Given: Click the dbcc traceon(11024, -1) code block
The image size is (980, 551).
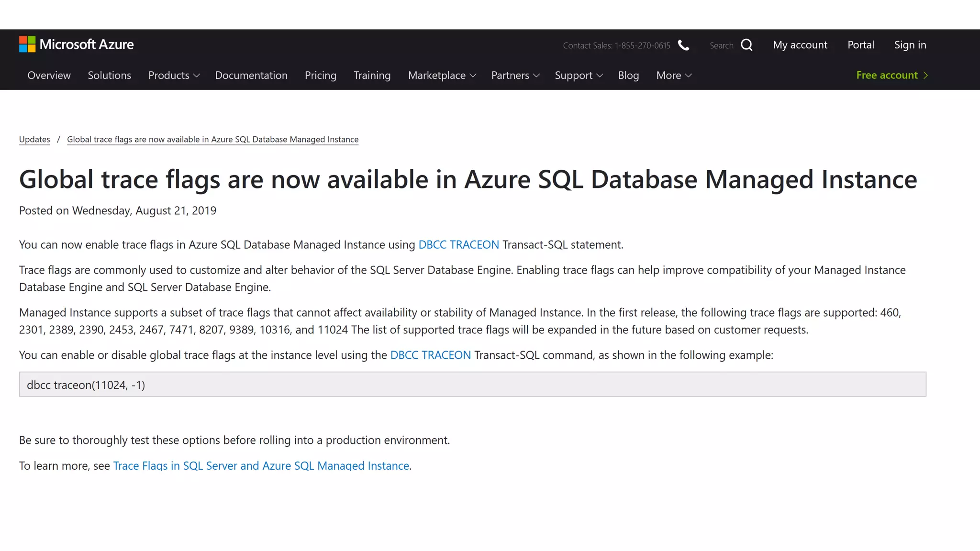Looking at the screenshot, I should click(473, 384).
